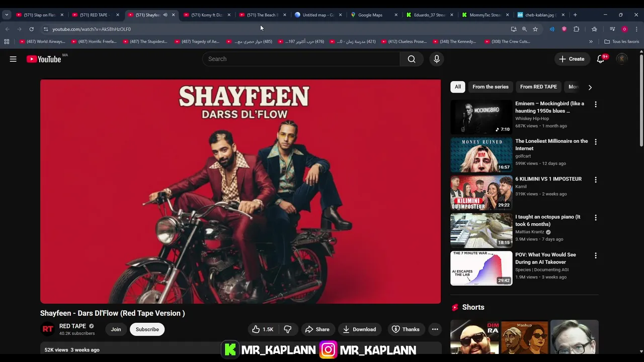Open the Clueless Prose bookmark
Viewport: 644px width, 362px height.
coord(405,41)
